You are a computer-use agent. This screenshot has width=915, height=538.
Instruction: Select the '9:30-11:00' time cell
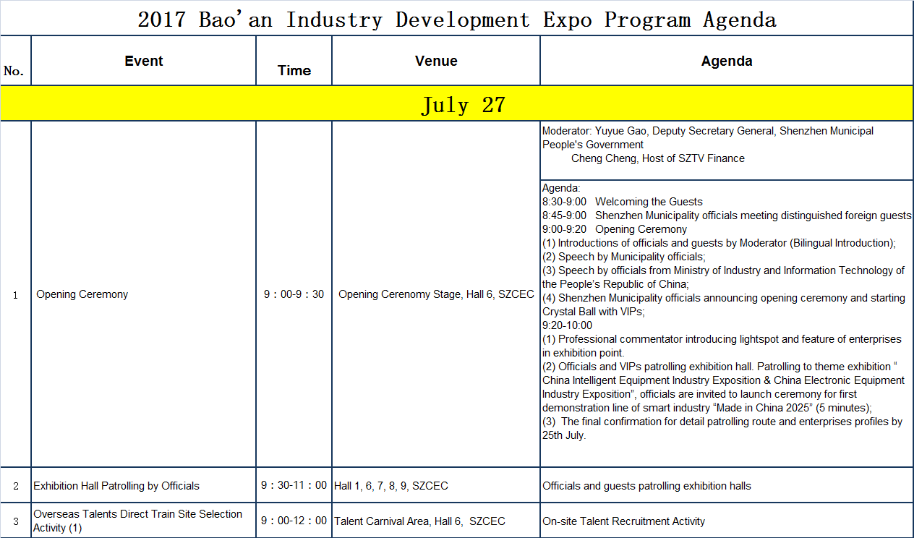pos(294,485)
